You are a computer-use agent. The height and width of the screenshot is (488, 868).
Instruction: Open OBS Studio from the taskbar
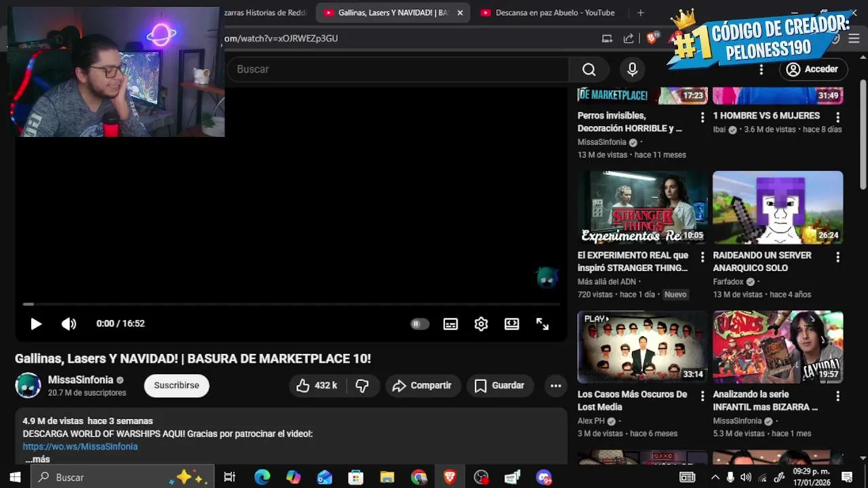tap(481, 477)
